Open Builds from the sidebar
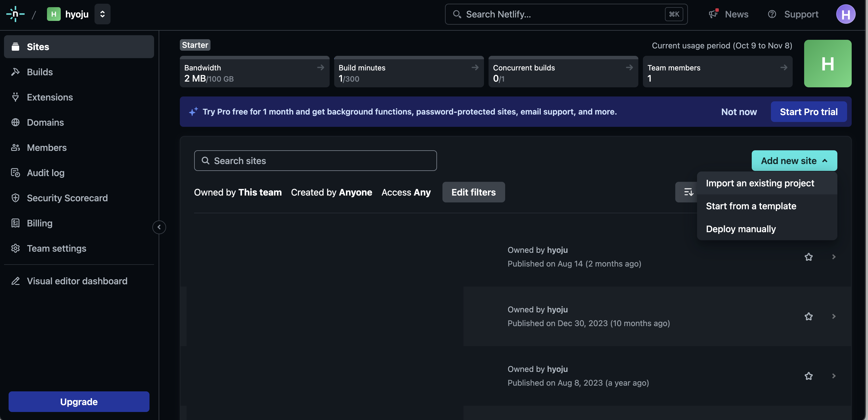The image size is (868, 420). pos(40,72)
